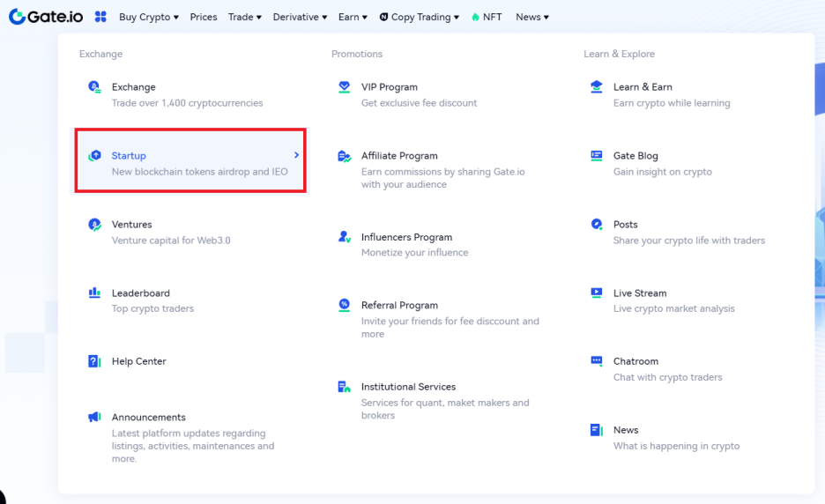825x504 pixels.
Task: Open News link under Learn & Explore
Action: (x=626, y=430)
